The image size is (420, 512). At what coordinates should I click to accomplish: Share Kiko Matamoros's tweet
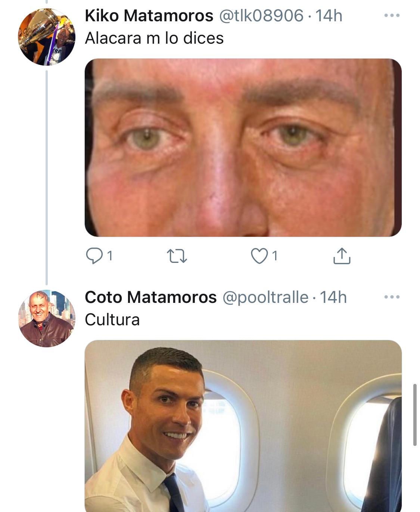tap(341, 256)
